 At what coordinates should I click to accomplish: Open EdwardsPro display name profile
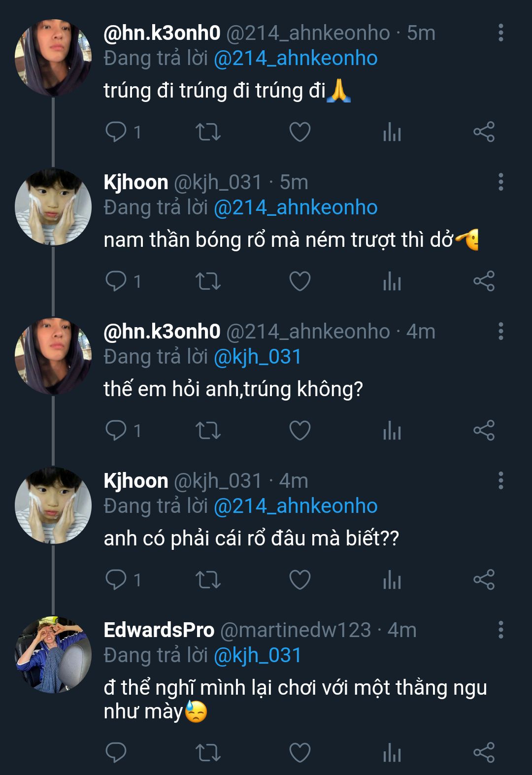[x=159, y=630]
